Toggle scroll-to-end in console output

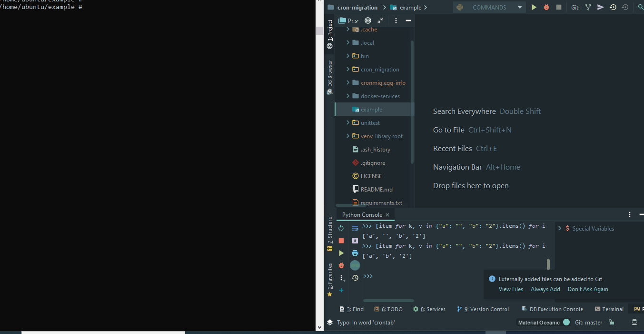click(355, 241)
